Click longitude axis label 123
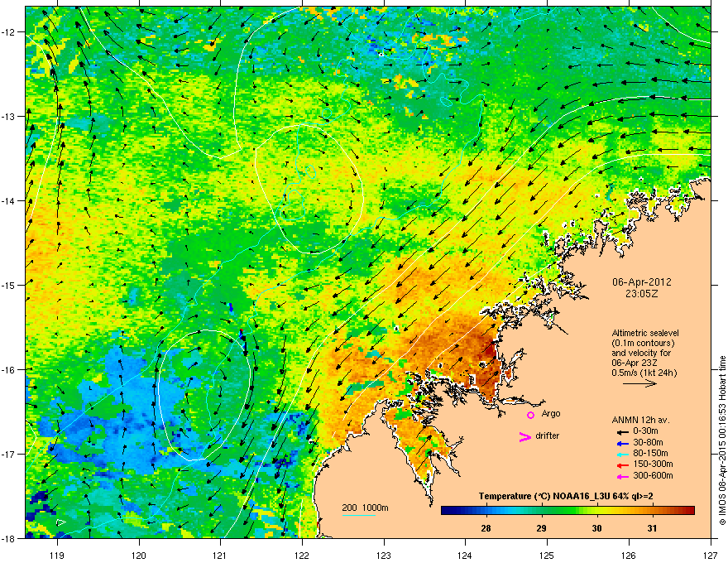 (x=384, y=555)
